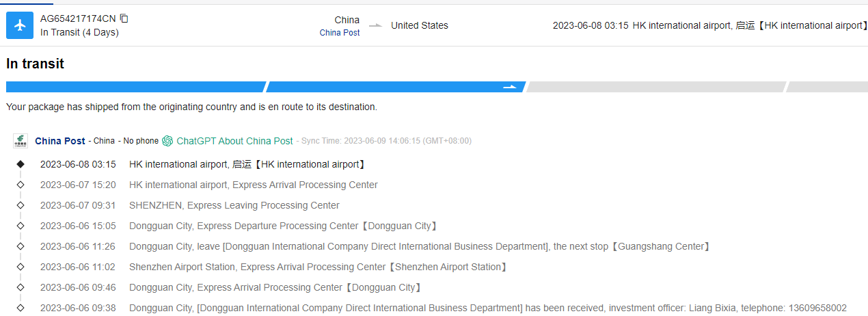
Task: Click timeline marker for 2023-06-07 15:20 event
Action: point(21,185)
